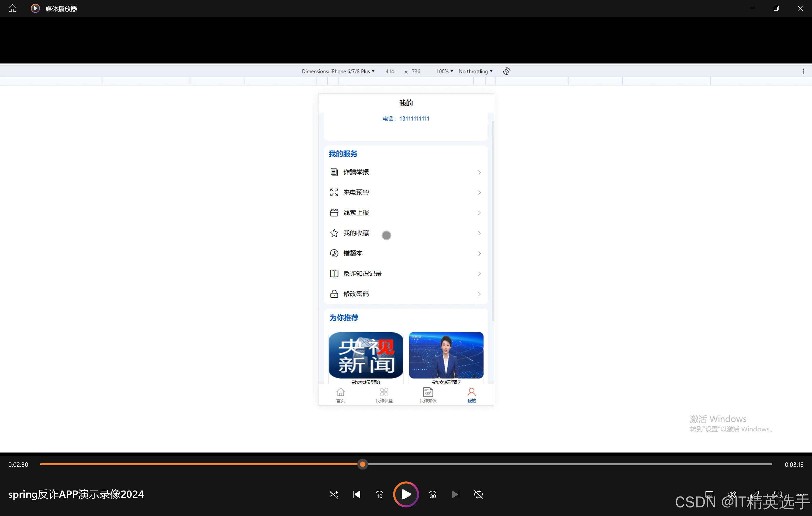Click the media player home icon

[12, 8]
